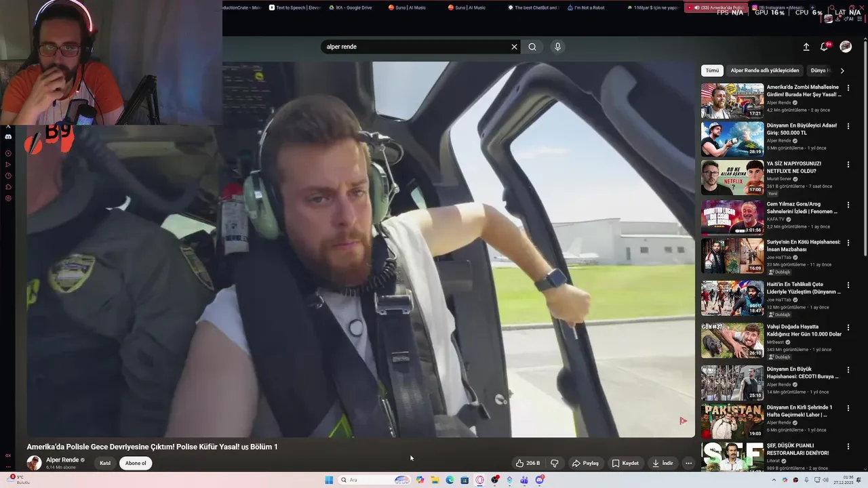Click the Katıl join button

coord(105,464)
